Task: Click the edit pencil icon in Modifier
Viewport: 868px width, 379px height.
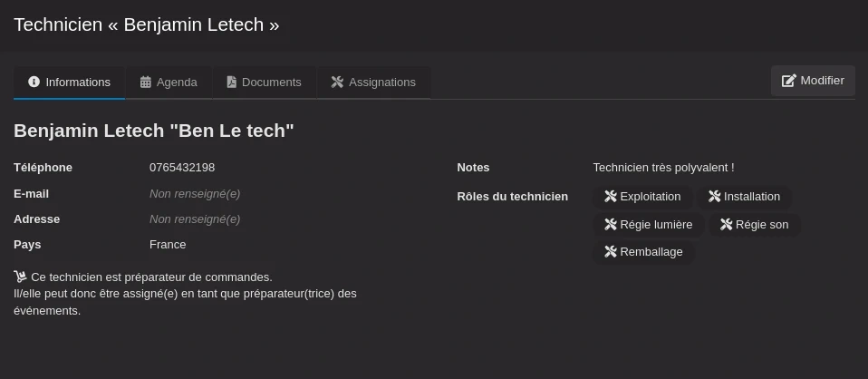Action: pos(788,81)
